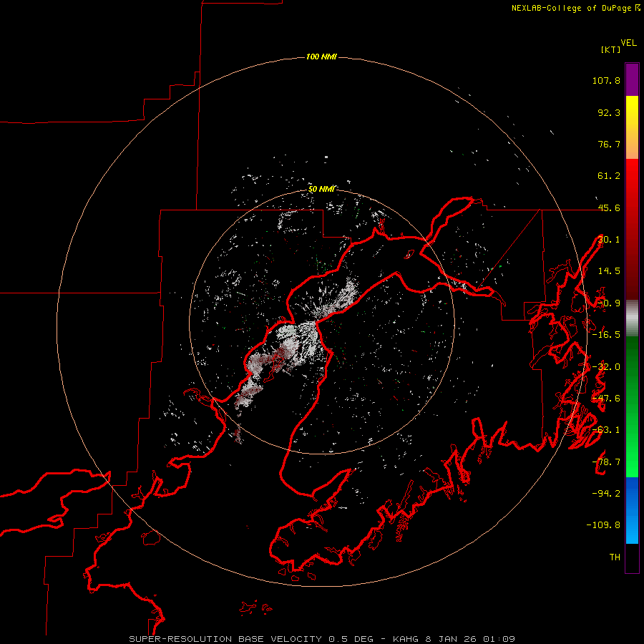The image size is (644, 644).
Task: Click the 92.3 velocity scale value
Action: click(609, 112)
